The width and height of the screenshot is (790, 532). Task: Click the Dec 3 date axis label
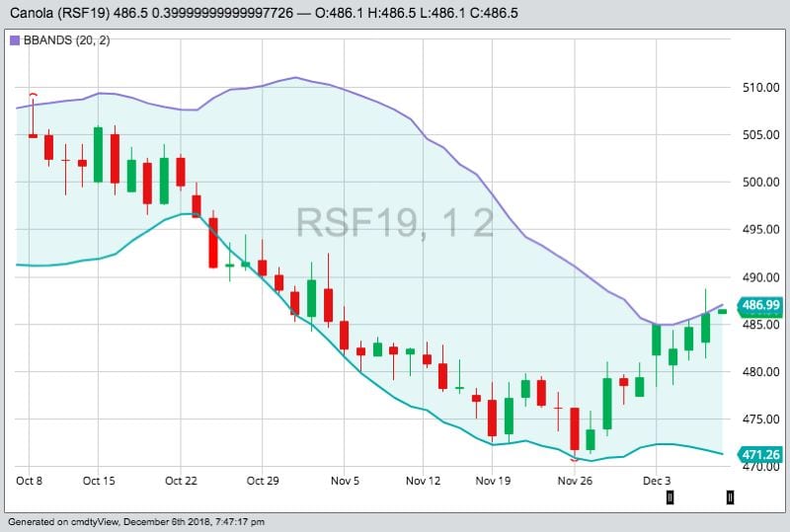[657, 481]
